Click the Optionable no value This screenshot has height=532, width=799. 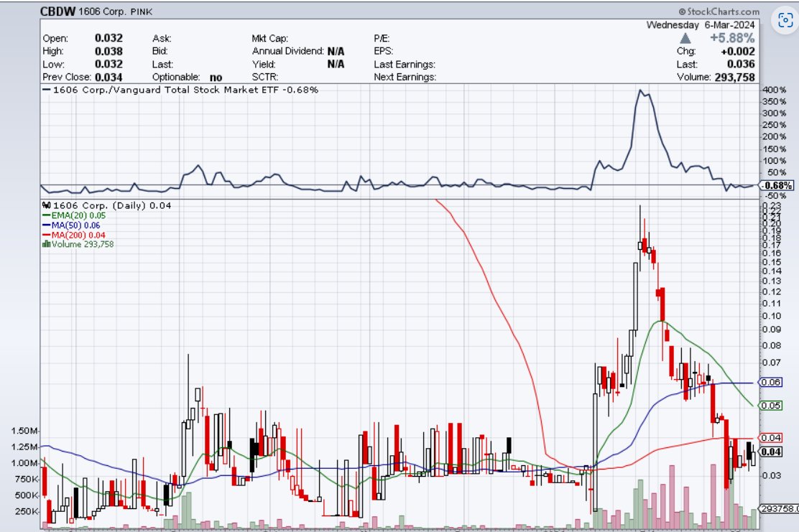pos(216,78)
